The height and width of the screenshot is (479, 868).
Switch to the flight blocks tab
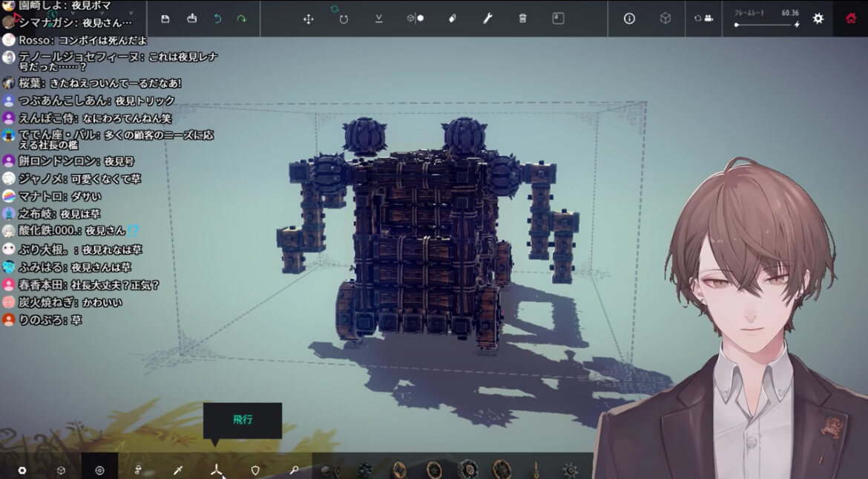pos(216,470)
